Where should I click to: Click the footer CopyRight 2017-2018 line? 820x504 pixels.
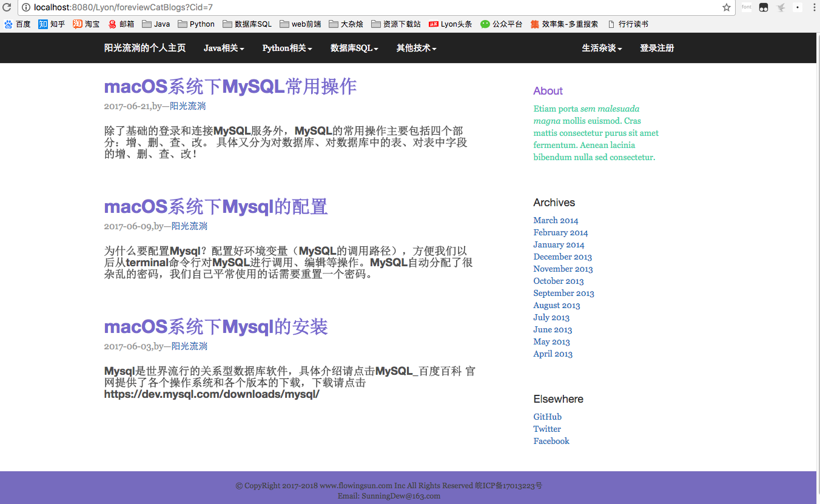point(389,486)
